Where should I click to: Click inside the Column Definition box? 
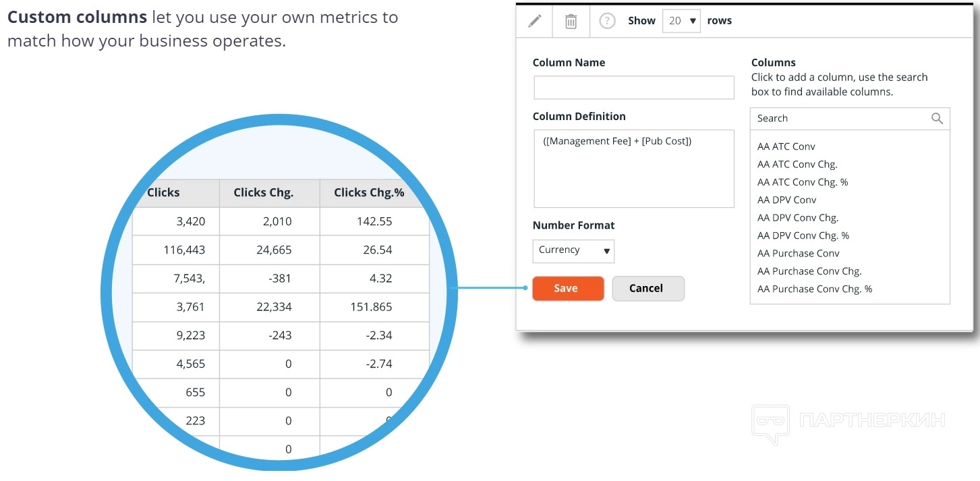[x=633, y=169]
